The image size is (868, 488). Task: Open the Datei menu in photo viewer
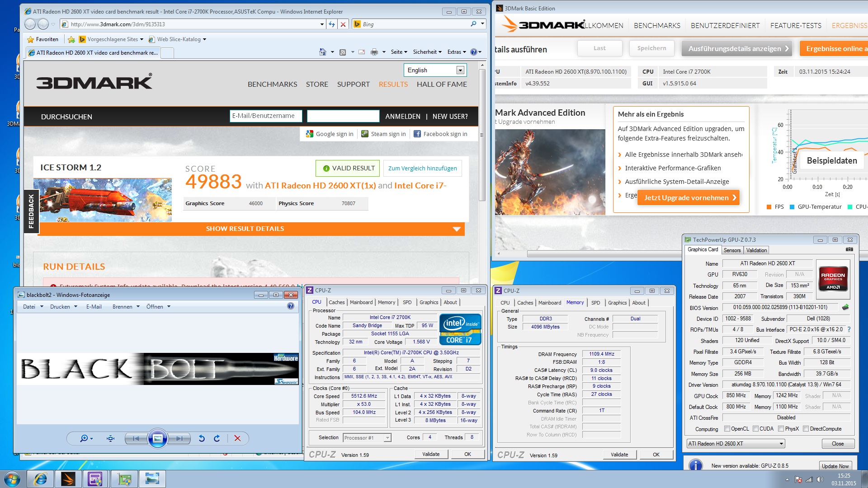(x=33, y=306)
